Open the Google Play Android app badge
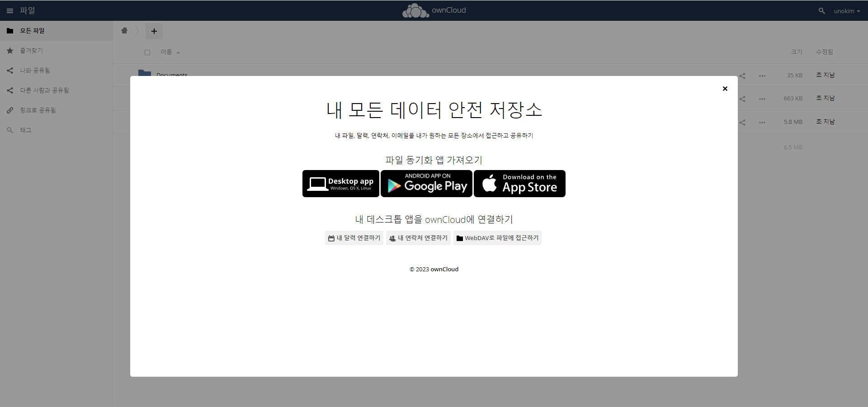Viewport: 868px width, 407px height. click(x=426, y=184)
